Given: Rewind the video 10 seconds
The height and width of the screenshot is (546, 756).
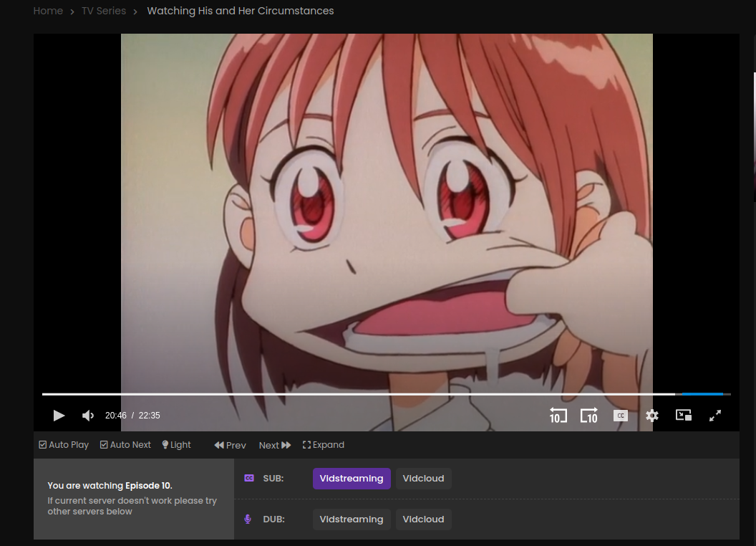Looking at the screenshot, I should (558, 415).
